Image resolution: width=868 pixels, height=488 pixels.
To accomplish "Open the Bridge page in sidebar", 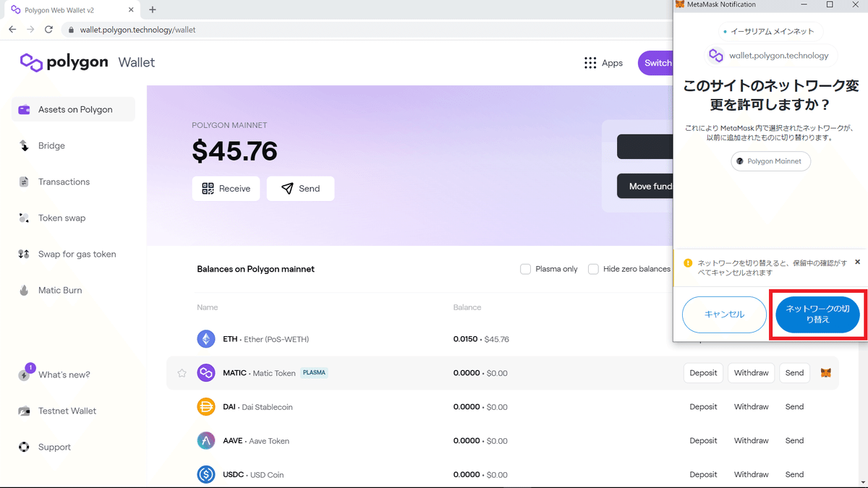I will [x=51, y=146].
